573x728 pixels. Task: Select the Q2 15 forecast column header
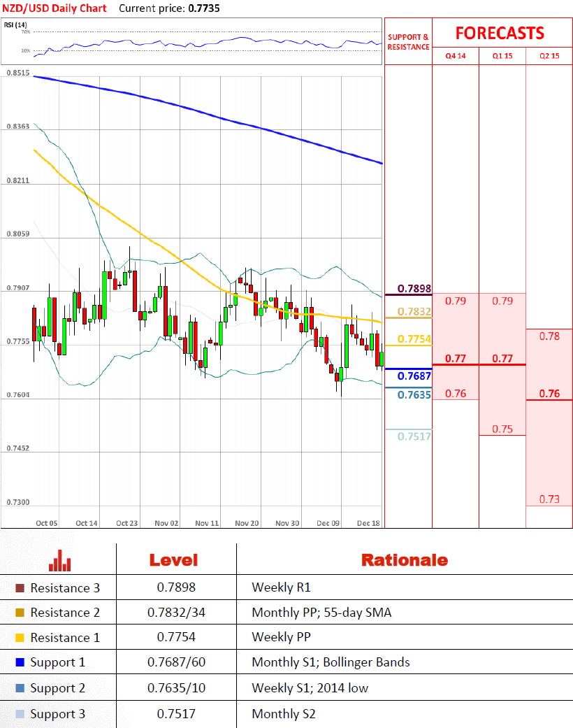549,56
